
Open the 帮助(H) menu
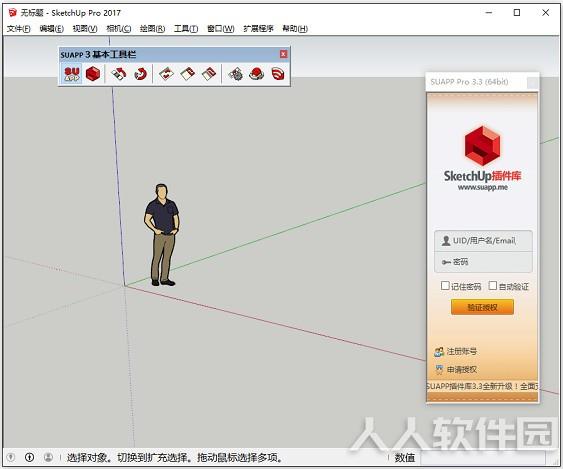295,29
